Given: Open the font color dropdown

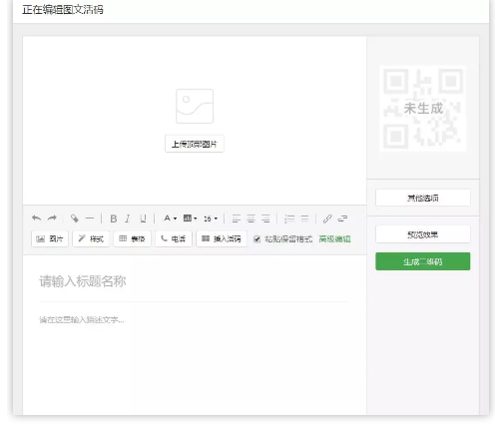Looking at the screenshot, I should (170, 218).
